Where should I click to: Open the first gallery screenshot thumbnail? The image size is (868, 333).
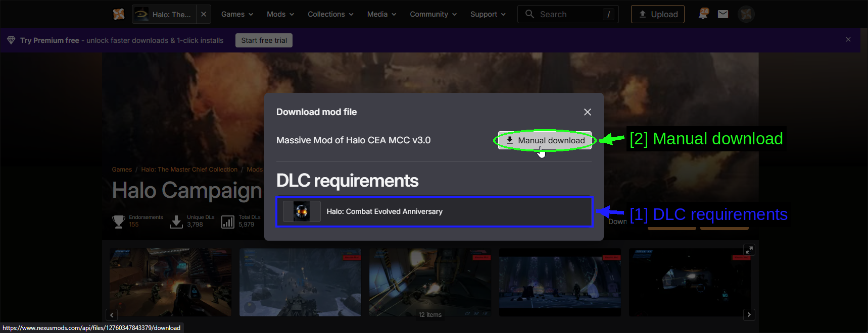(171, 283)
